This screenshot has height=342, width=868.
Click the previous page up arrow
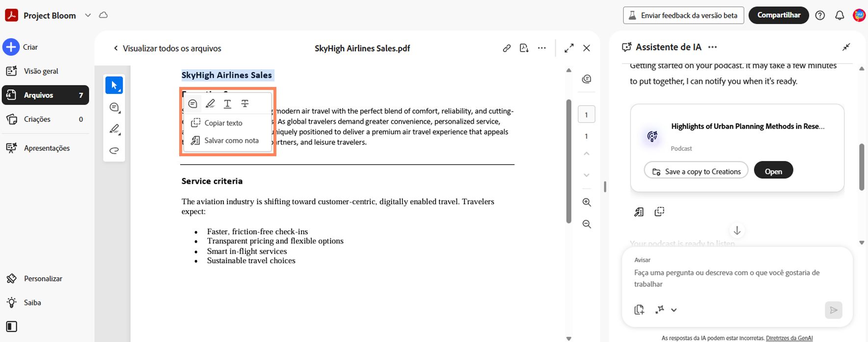pyautogui.click(x=586, y=154)
